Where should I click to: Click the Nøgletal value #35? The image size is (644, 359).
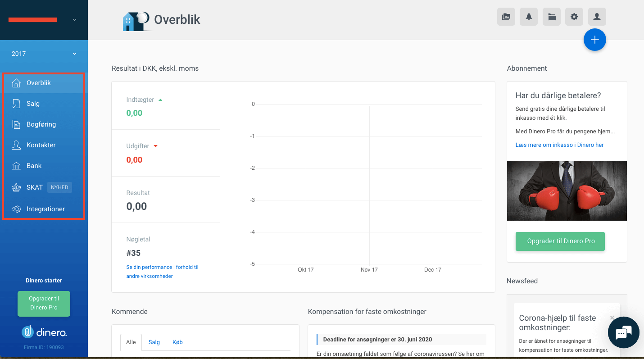133,253
